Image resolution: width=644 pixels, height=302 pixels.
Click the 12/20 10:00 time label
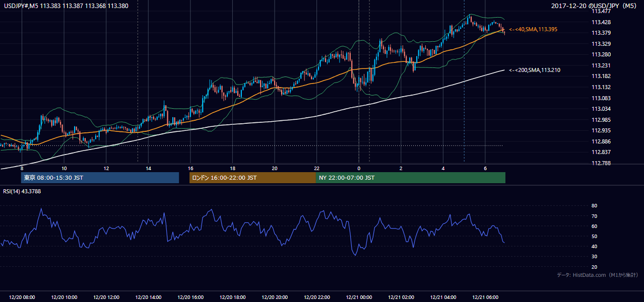click(64, 297)
